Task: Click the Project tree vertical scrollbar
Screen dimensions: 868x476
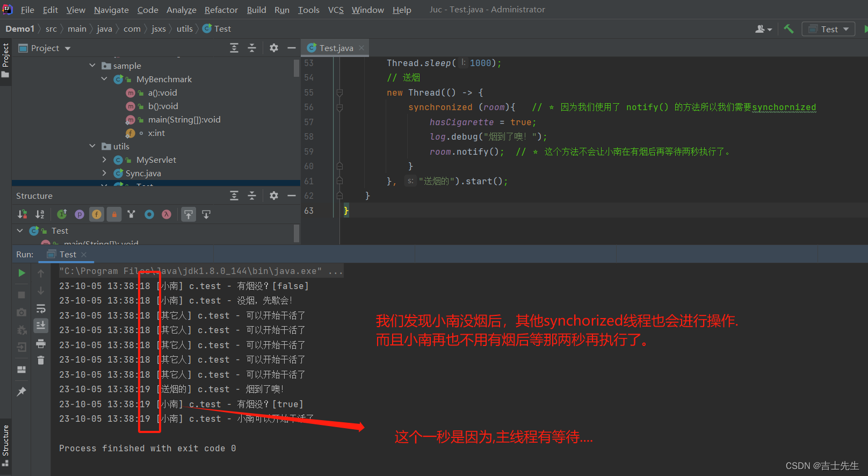Action: (x=296, y=68)
